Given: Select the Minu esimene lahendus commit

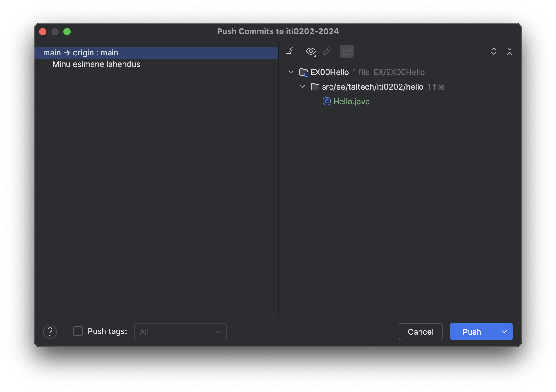Looking at the screenshot, I should 96,64.
